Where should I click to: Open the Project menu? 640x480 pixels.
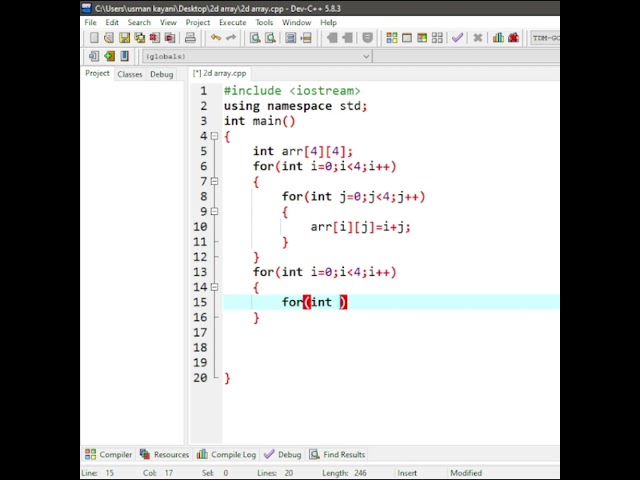tap(198, 22)
